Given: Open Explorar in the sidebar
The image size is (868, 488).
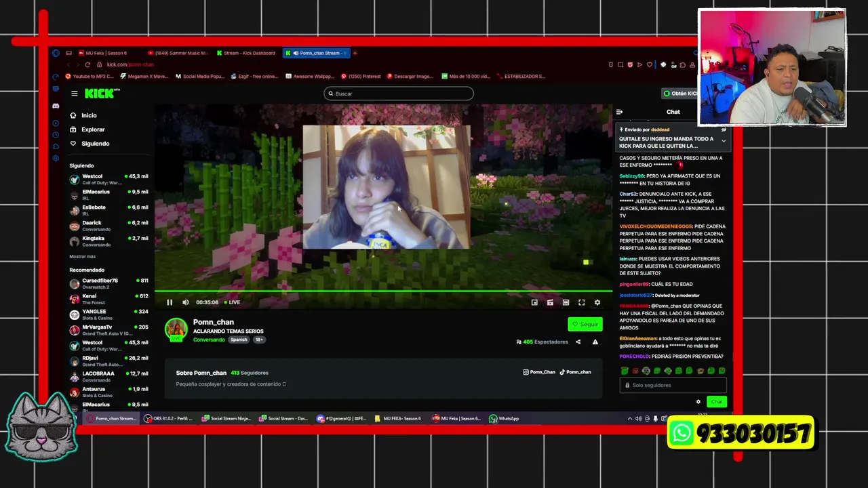Looking at the screenshot, I should [93, 129].
